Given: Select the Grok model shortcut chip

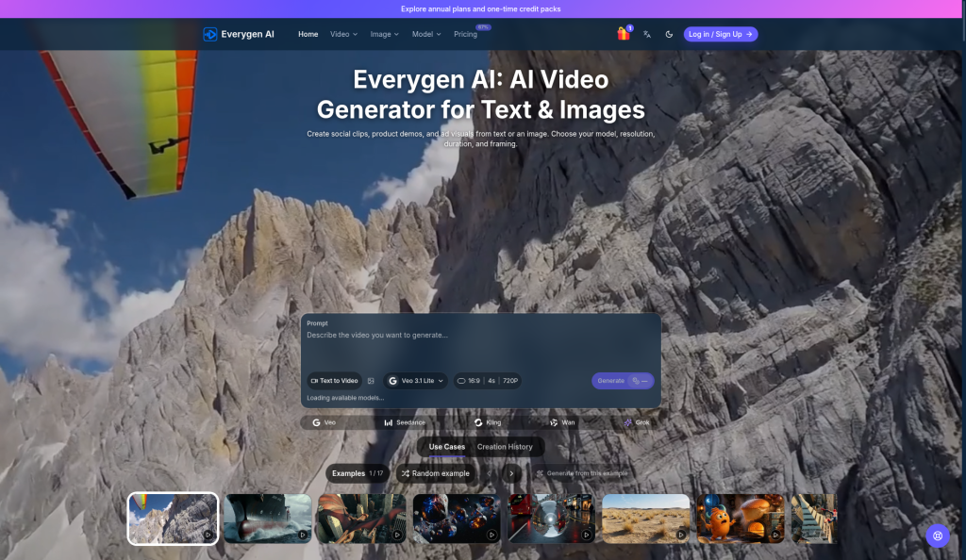Looking at the screenshot, I should tap(637, 422).
